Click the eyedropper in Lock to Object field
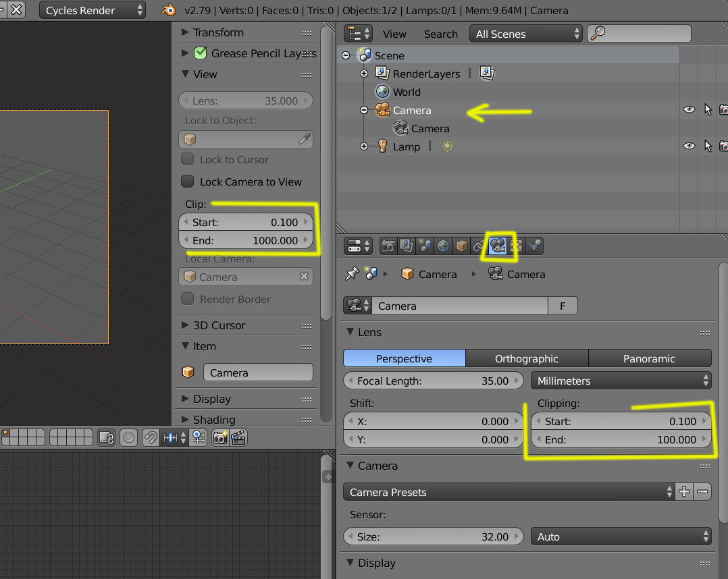This screenshot has height=579, width=728. point(305,139)
